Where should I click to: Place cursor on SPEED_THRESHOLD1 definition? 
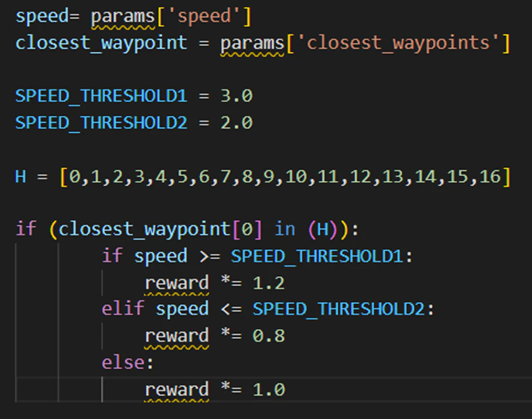click(x=101, y=96)
